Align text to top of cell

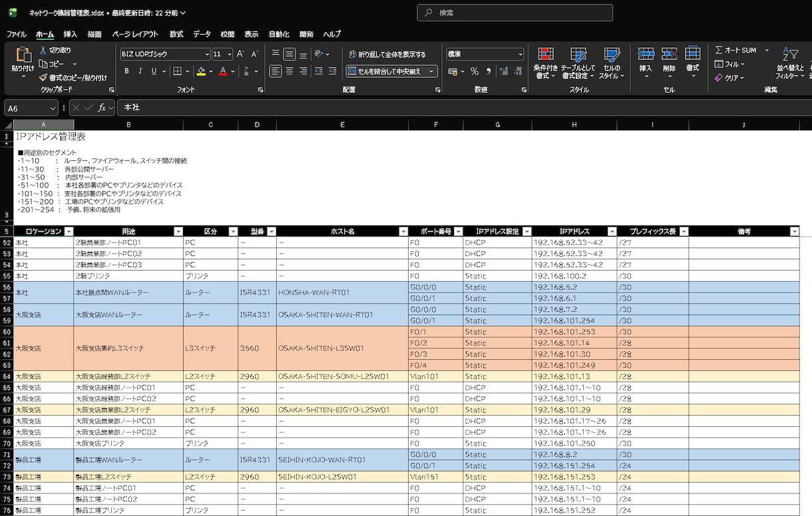276,54
